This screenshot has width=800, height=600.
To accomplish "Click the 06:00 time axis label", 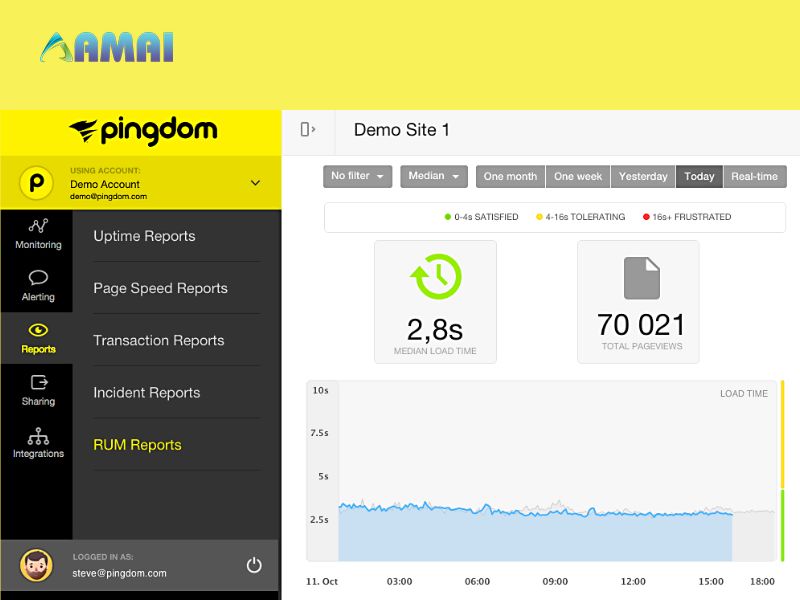I will coord(478,582).
